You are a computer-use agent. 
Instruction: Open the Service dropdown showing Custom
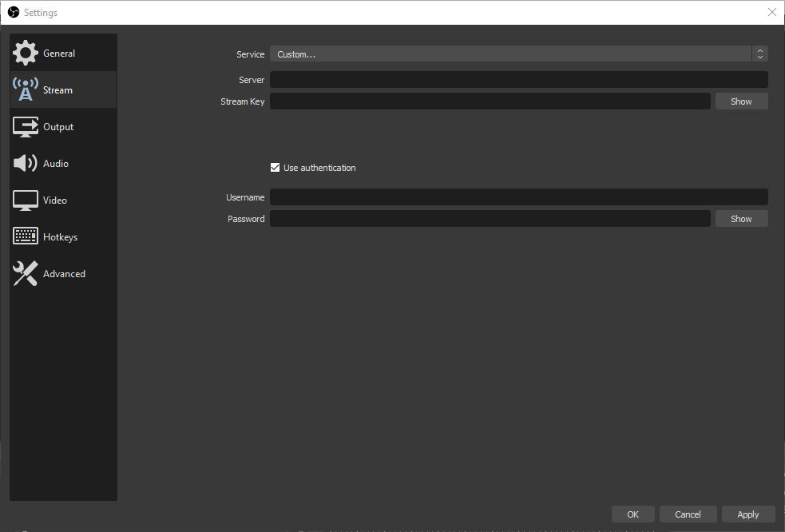[x=511, y=54]
